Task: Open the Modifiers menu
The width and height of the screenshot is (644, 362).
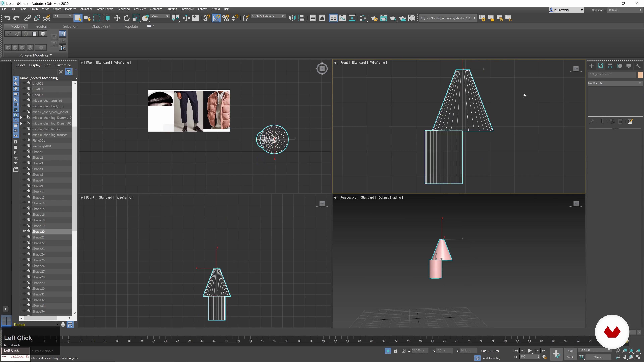Action: 70,9
